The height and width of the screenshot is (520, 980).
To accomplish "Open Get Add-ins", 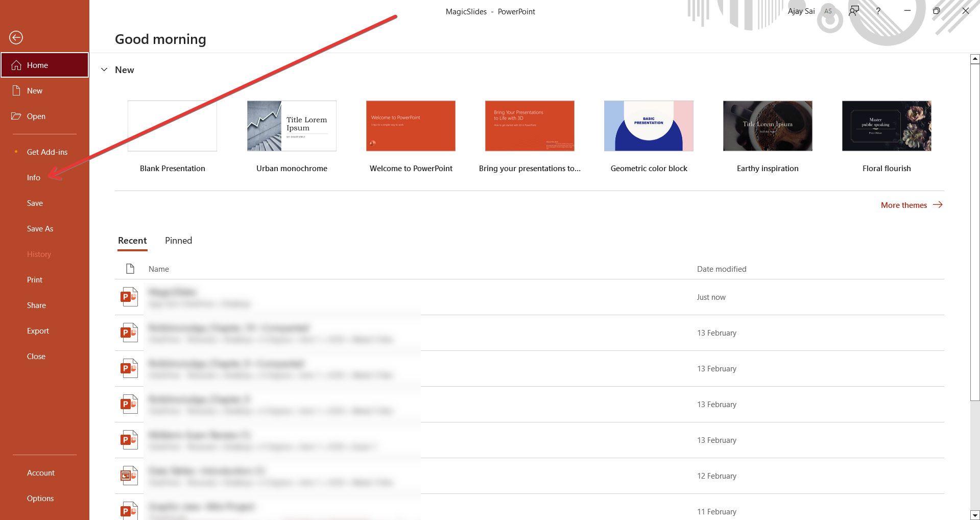I will pyautogui.click(x=44, y=152).
